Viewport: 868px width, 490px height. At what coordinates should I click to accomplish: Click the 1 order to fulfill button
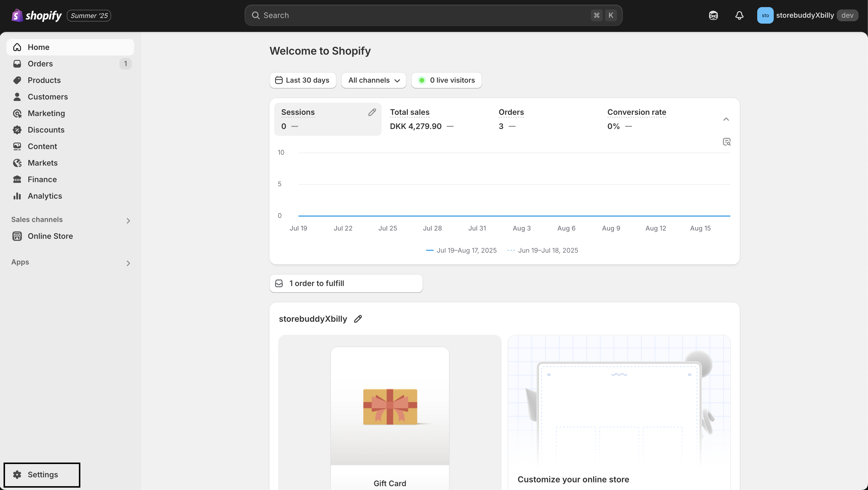coord(346,283)
